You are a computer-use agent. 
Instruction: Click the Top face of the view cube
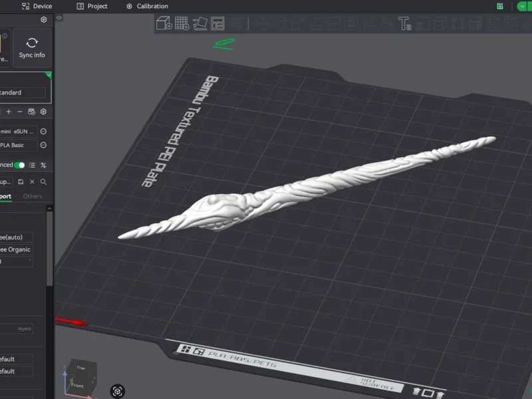pos(80,368)
